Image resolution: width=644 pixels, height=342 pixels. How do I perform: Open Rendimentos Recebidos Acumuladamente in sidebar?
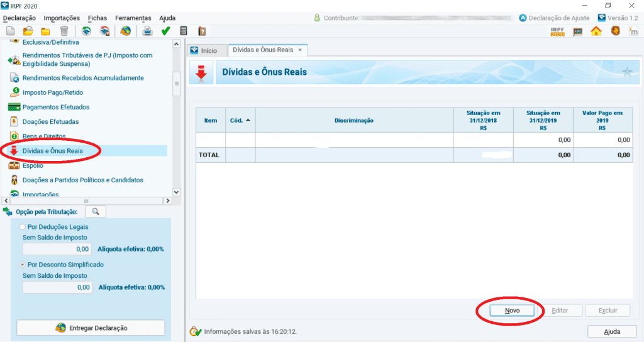pyautogui.click(x=84, y=78)
